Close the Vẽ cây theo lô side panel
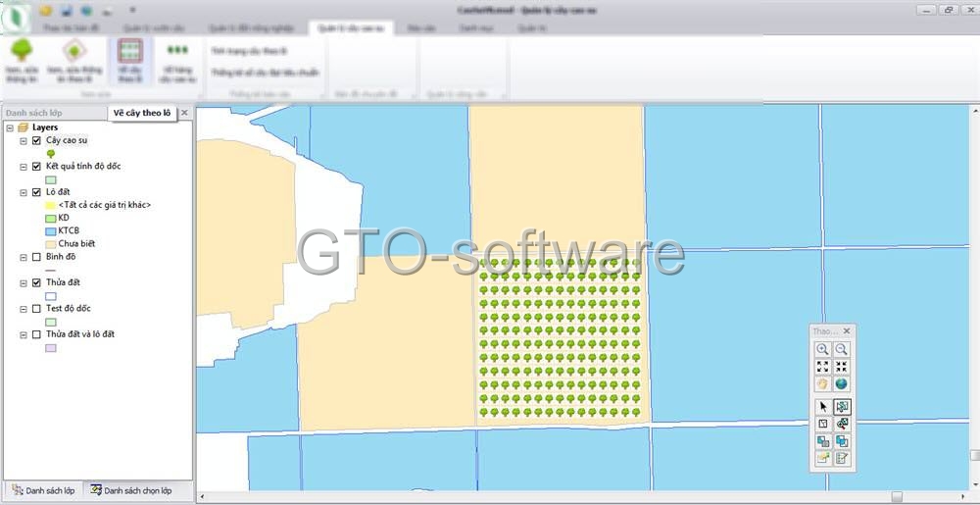Image resolution: width=980 pixels, height=505 pixels. coord(184,113)
